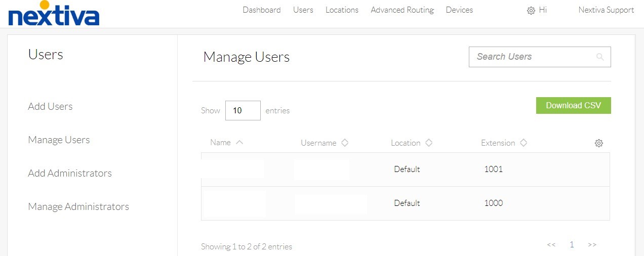The image size is (644, 256).
Task: Open table column settings gear
Action: pos(598,143)
